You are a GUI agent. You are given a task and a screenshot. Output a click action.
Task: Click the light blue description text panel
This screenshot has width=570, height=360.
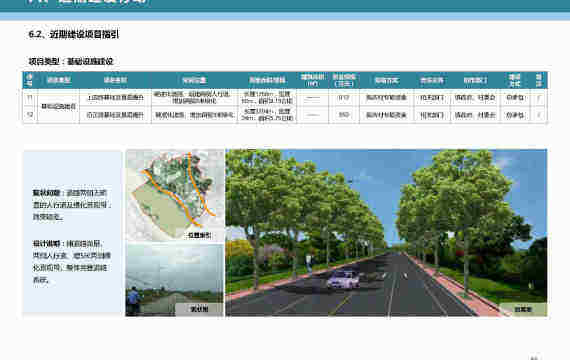point(72,233)
